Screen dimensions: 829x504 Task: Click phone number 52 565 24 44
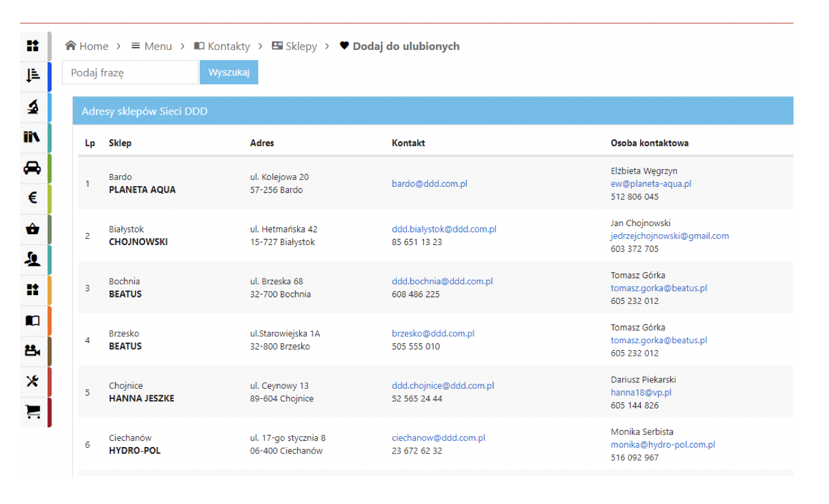tap(417, 399)
